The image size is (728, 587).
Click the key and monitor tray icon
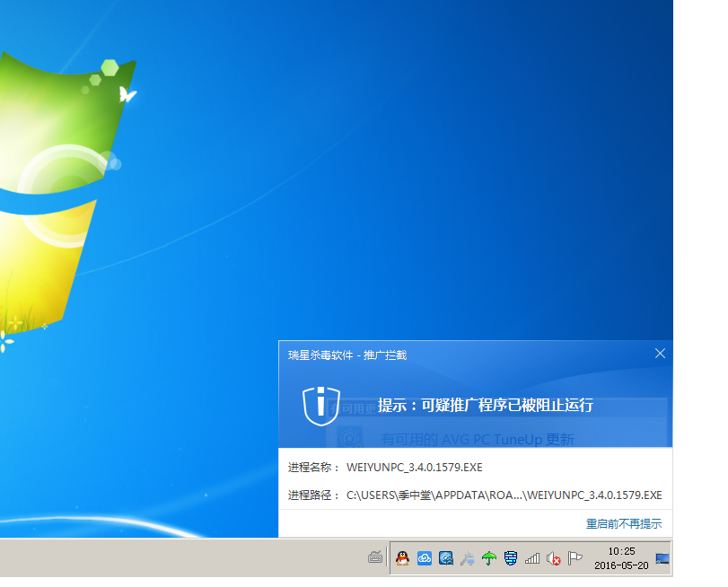pyautogui.click(x=467, y=558)
